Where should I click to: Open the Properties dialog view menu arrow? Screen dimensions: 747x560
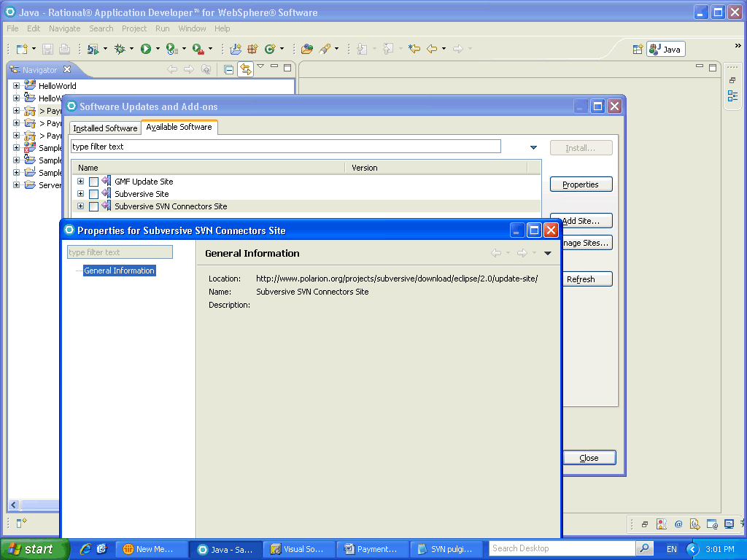point(548,253)
